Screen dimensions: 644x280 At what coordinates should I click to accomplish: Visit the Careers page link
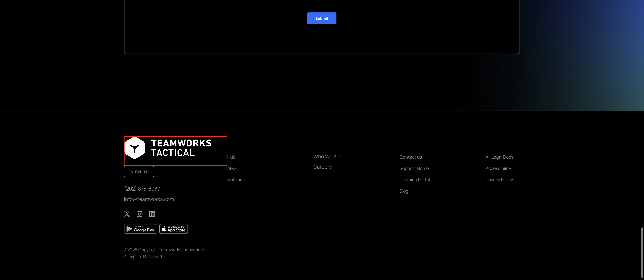coord(322,167)
